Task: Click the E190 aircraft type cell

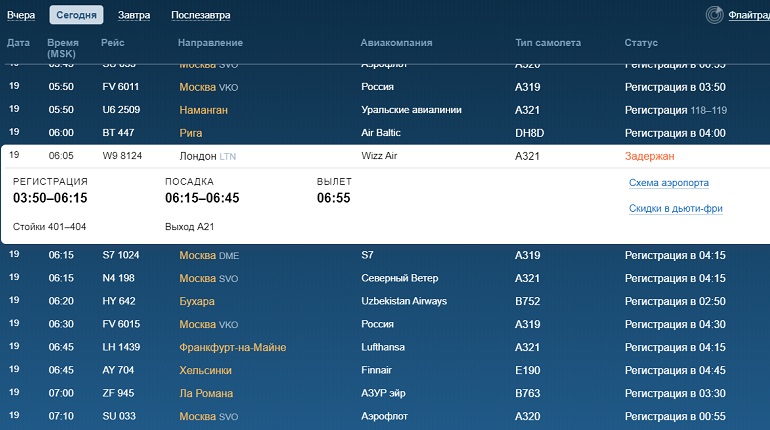Action: coord(527,371)
